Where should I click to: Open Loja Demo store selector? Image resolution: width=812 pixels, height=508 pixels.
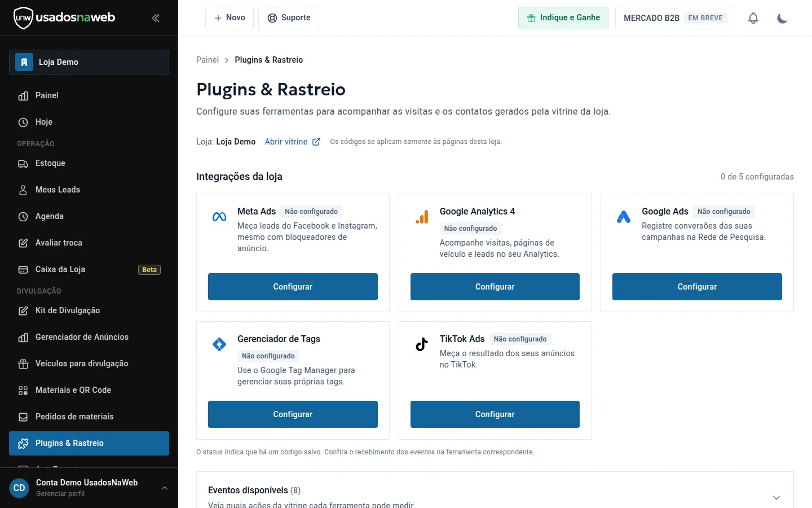[x=89, y=62]
